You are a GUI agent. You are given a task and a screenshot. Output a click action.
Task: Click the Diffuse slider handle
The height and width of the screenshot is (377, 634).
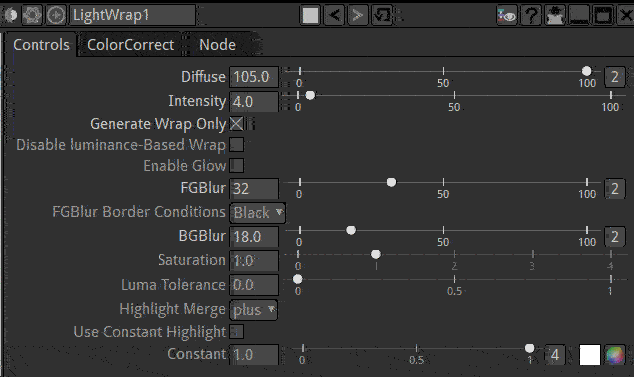coord(586,71)
